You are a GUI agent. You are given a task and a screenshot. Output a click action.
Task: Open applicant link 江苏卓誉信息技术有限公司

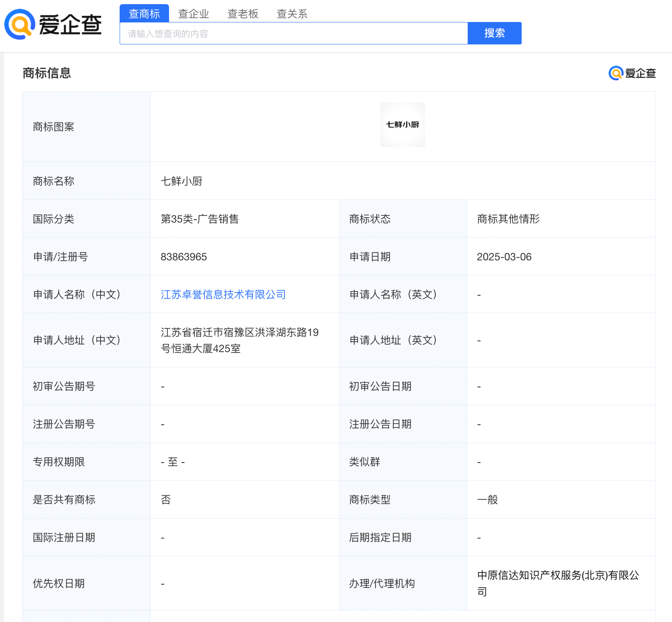tap(223, 294)
